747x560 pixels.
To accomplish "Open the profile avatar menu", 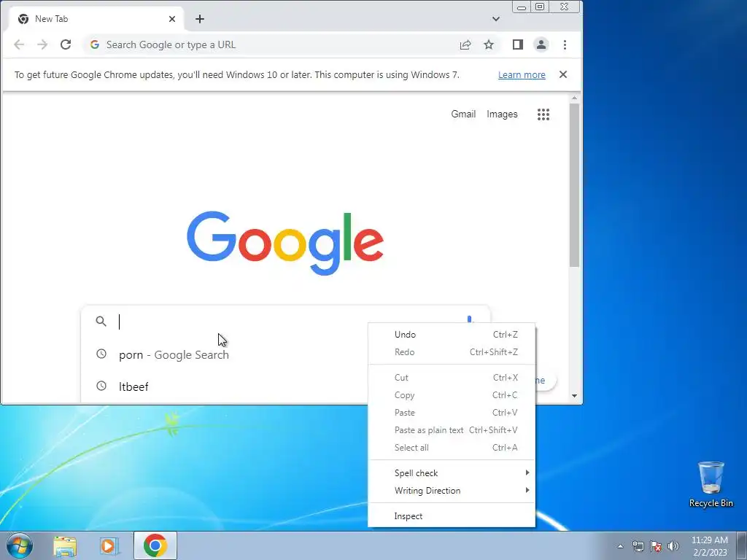I will (x=541, y=44).
